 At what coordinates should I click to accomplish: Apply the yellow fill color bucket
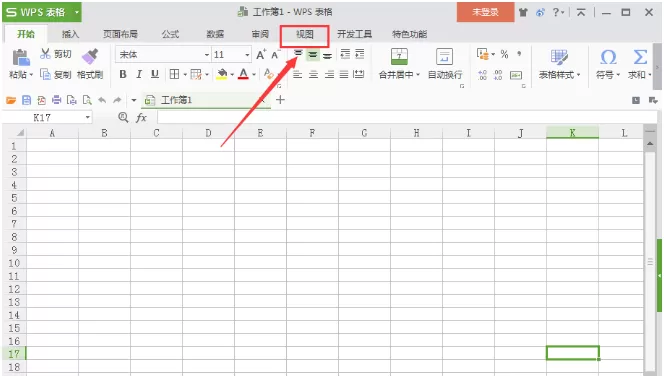(222, 74)
